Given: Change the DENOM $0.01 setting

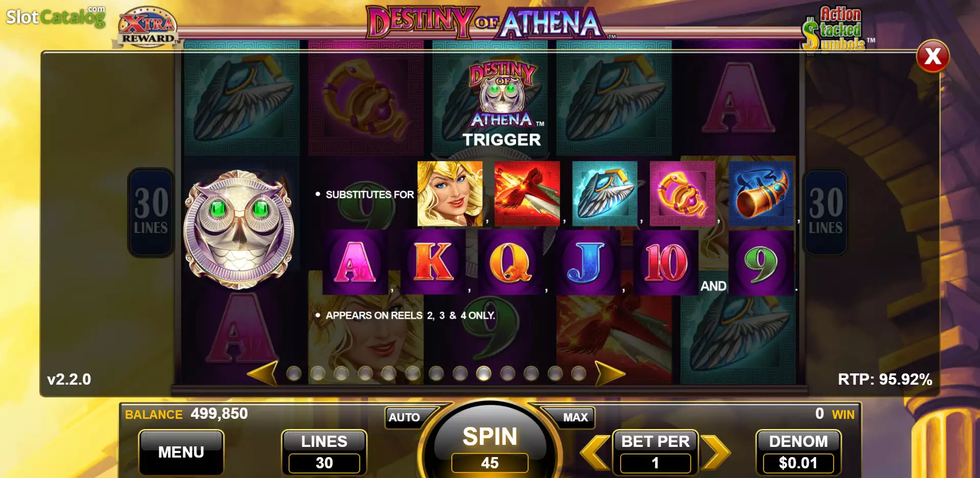Looking at the screenshot, I should click(799, 452).
